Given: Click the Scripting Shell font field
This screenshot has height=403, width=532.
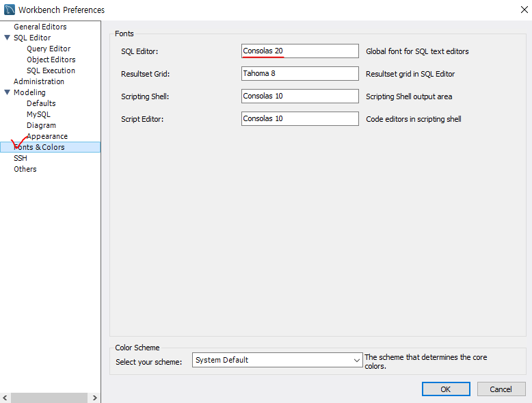Looking at the screenshot, I should (300, 96).
